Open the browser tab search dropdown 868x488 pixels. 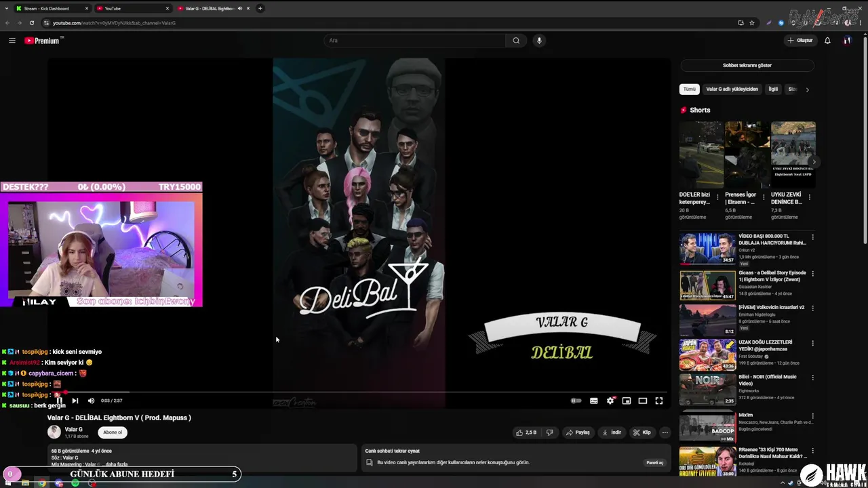click(7, 9)
